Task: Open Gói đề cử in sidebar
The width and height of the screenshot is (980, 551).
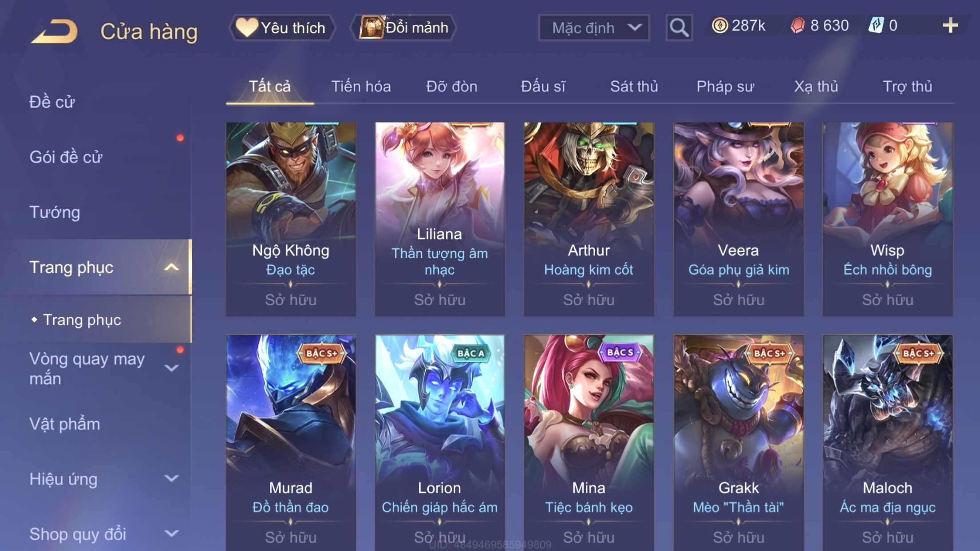Action: point(66,157)
